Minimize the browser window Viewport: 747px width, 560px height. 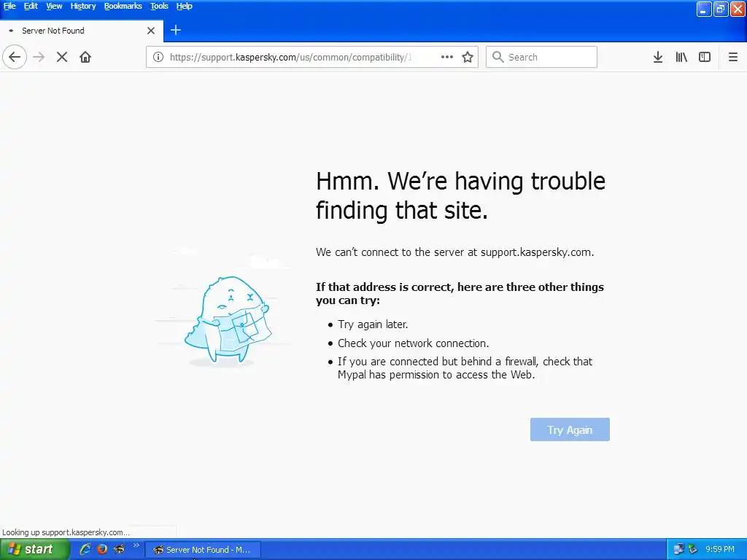click(x=704, y=9)
